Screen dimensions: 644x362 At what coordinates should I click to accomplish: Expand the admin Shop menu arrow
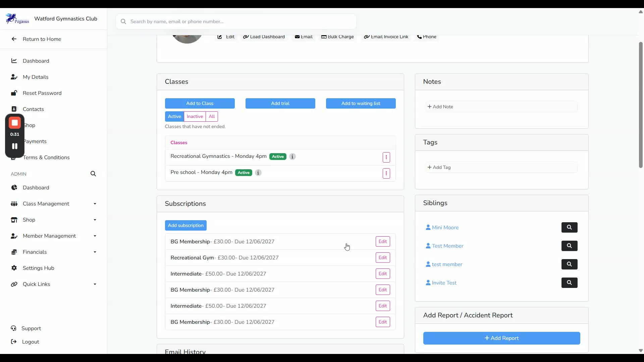click(x=95, y=220)
